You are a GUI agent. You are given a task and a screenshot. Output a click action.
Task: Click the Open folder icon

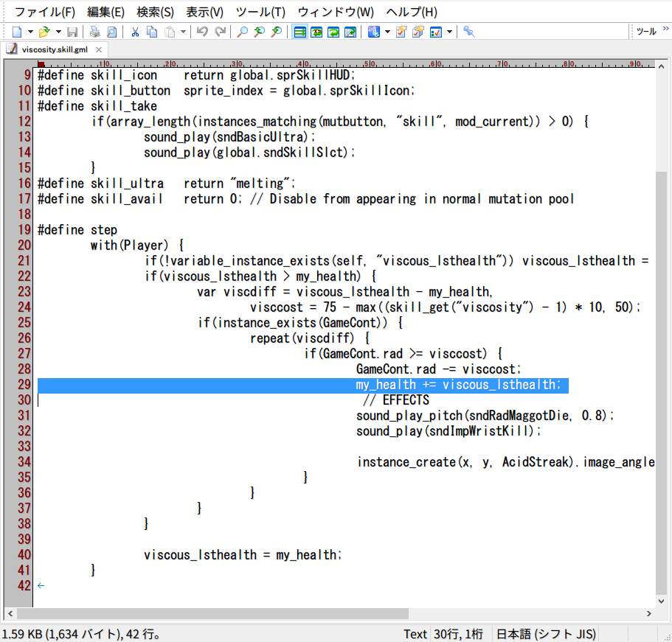coord(44,32)
